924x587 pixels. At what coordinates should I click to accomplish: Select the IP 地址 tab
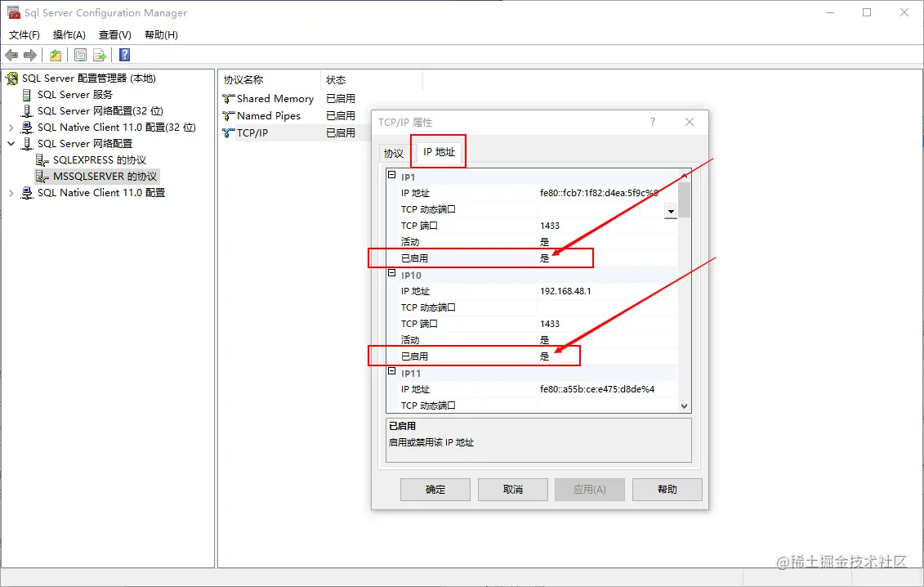pyautogui.click(x=439, y=152)
